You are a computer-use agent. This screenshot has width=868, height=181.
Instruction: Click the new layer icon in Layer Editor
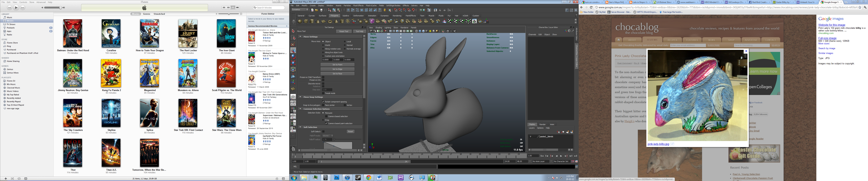point(567,132)
